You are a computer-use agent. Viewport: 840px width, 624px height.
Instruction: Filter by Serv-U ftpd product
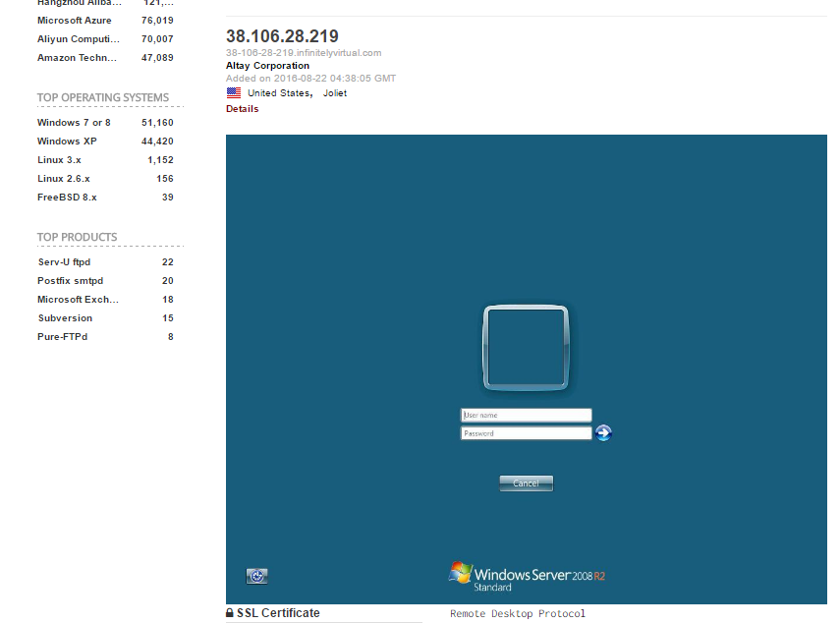(64, 262)
